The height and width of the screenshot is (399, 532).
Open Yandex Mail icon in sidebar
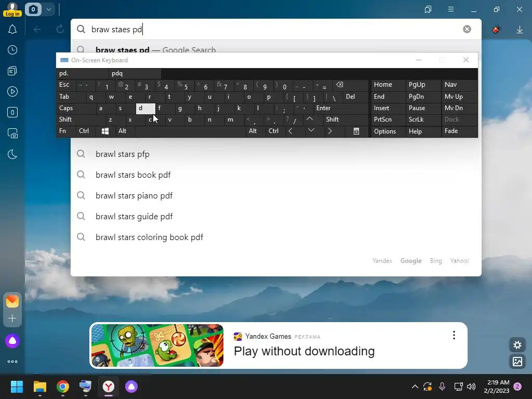[x=12, y=301]
